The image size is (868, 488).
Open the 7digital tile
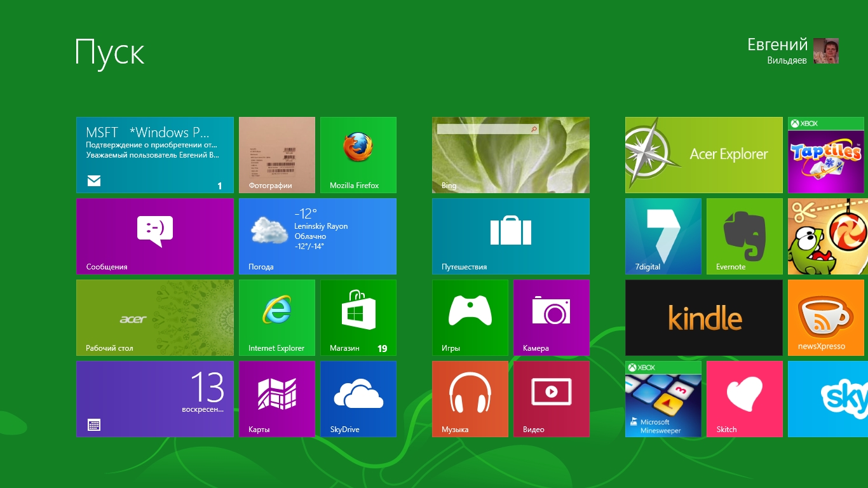coord(663,236)
